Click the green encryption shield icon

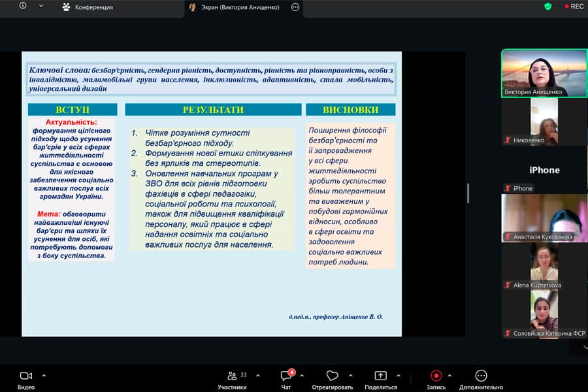point(548,7)
